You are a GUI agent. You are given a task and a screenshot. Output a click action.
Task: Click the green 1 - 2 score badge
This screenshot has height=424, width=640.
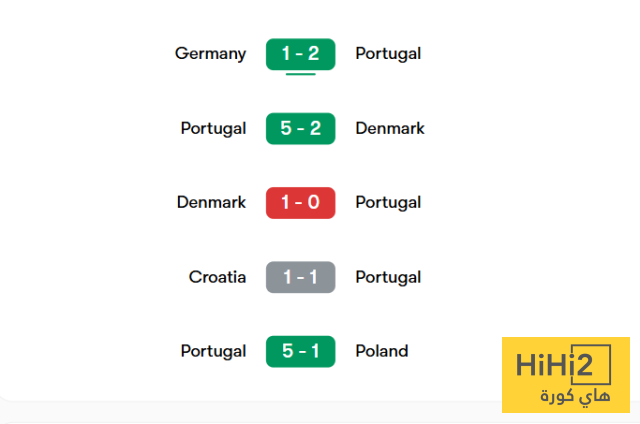pos(300,54)
